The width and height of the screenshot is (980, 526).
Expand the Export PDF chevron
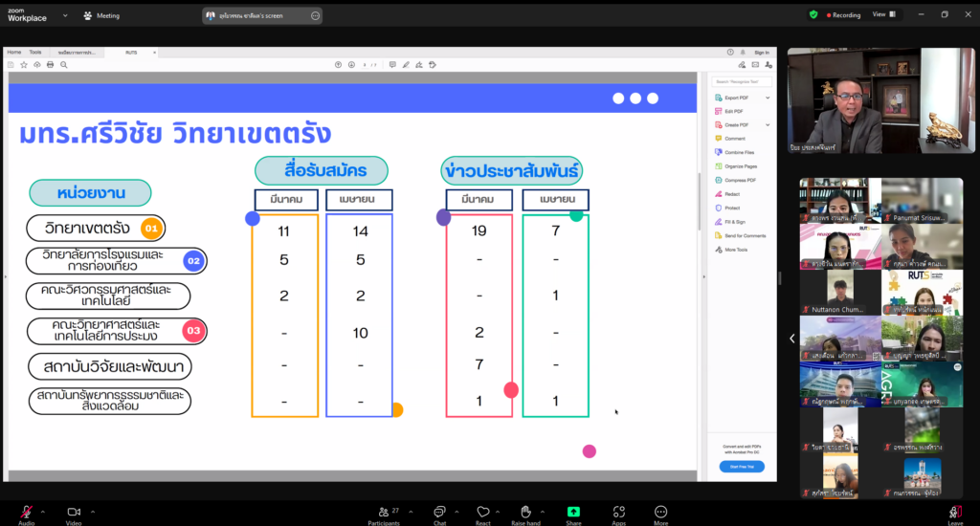pos(768,98)
